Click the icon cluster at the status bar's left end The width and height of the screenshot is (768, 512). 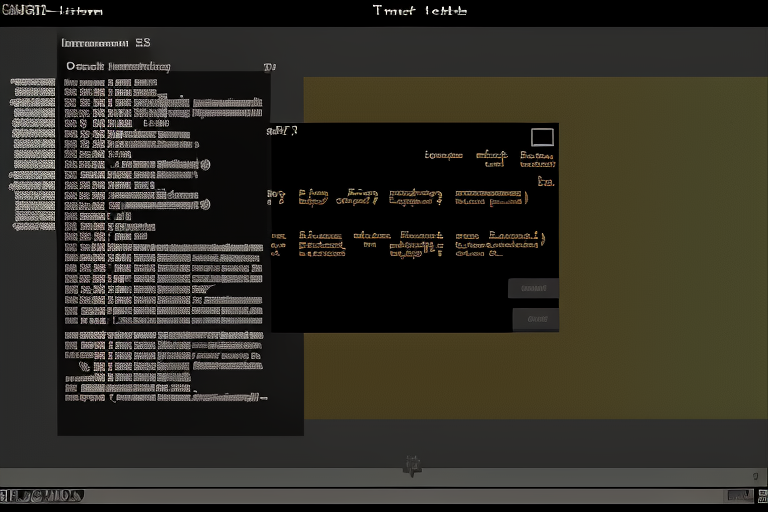point(42,495)
